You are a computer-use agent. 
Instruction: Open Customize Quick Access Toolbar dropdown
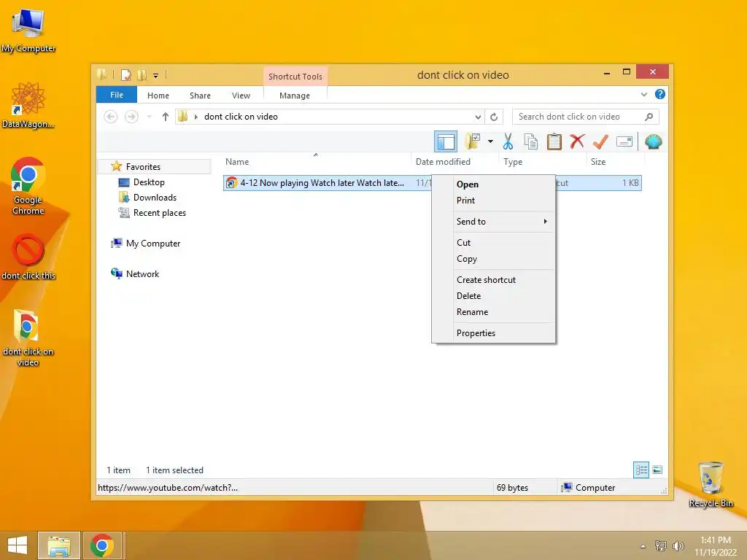(x=156, y=75)
